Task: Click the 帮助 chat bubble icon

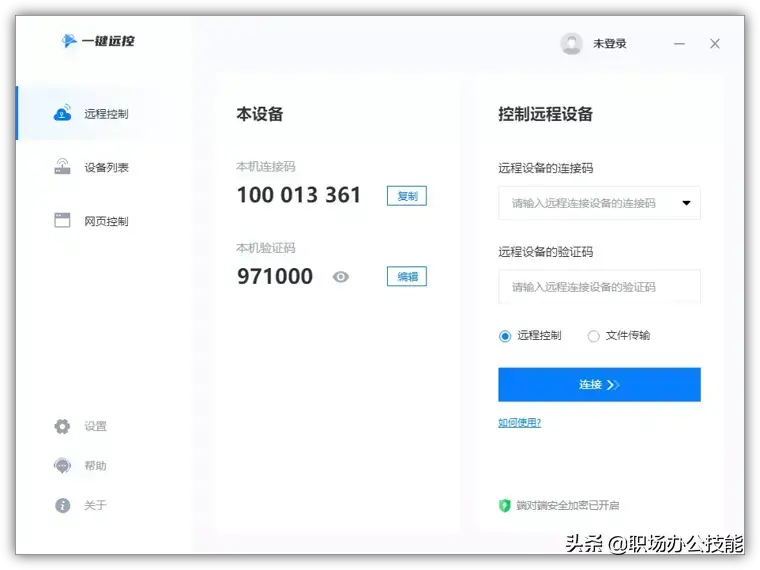Action: coord(62,466)
